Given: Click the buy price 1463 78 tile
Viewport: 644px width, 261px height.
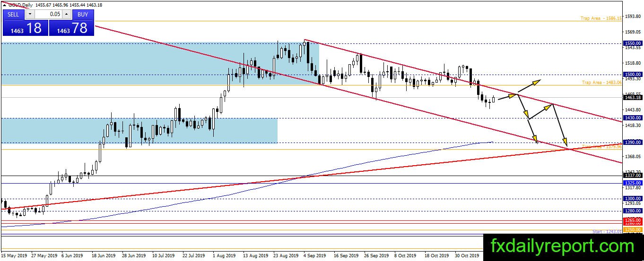Looking at the screenshot, I should click(x=71, y=28).
